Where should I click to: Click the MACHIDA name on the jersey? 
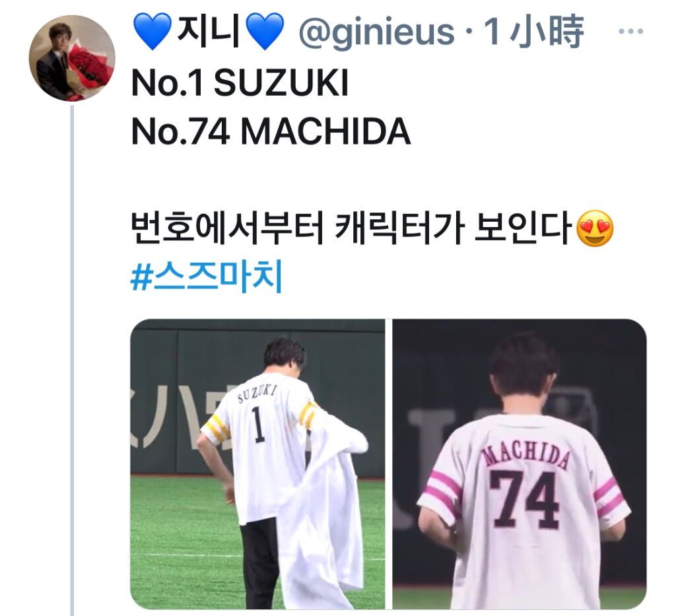click(x=525, y=456)
